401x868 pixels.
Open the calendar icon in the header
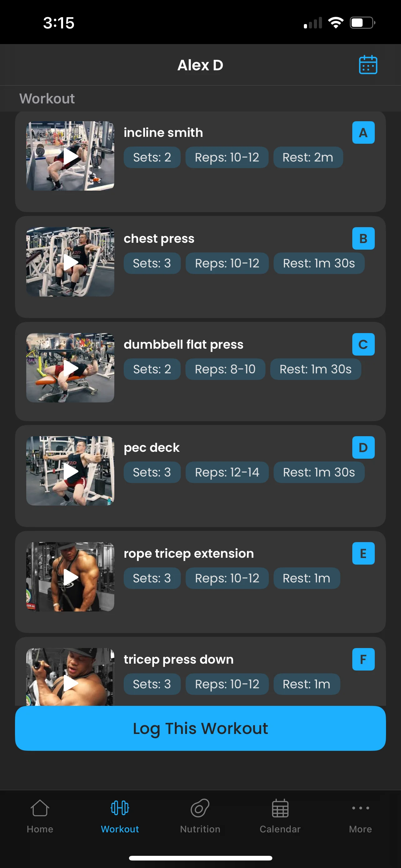coord(368,65)
